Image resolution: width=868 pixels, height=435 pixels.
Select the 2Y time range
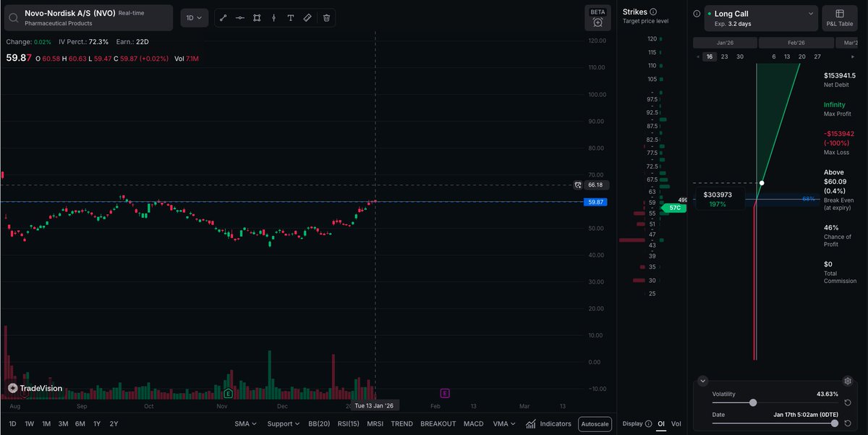[114, 423]
